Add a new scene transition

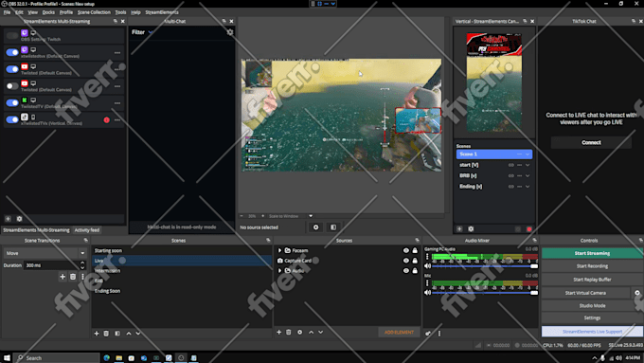pyautogui.click(x=63, y=277)
